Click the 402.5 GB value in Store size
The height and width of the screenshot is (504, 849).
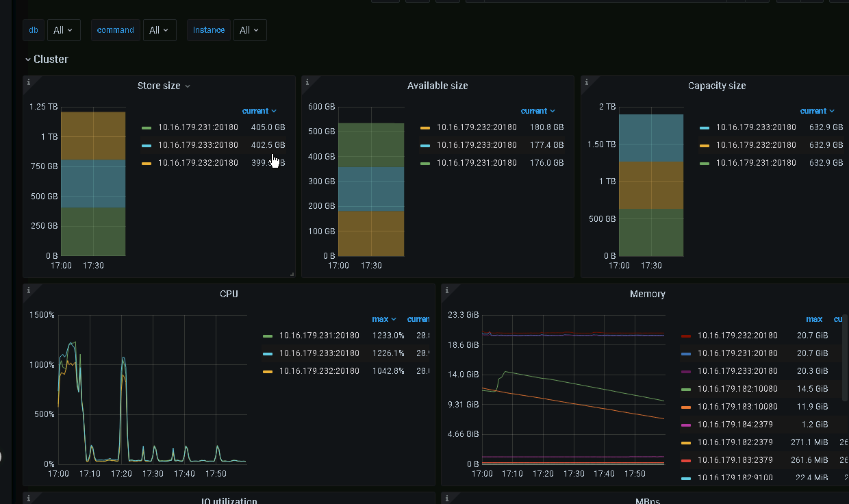(x=268, y=145)
